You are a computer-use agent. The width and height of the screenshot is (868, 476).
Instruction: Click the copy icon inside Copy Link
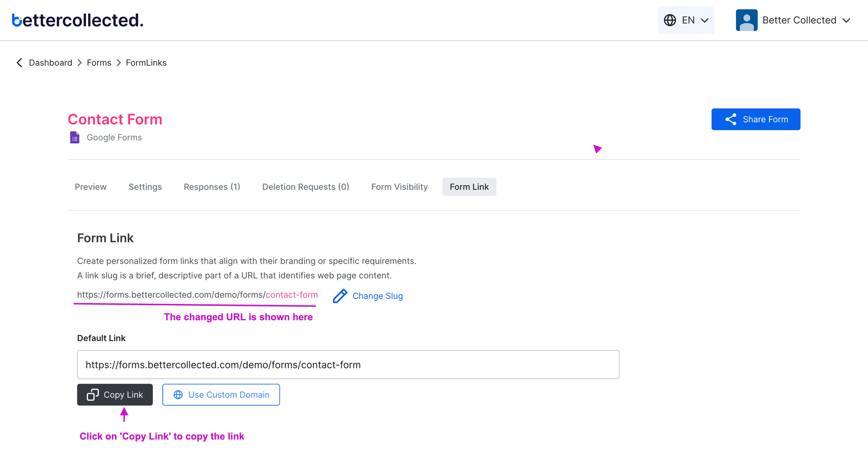(x=92, y=394)
